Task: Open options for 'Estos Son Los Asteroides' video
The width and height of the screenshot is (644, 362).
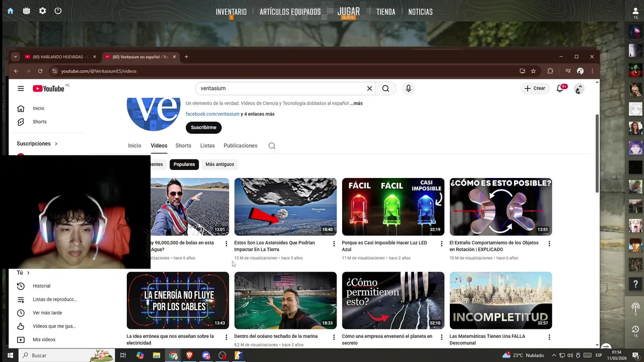Action: [x=334, y=244]
